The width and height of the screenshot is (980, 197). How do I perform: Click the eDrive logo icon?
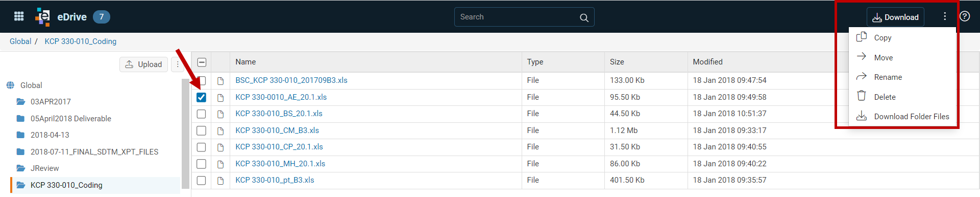coord(43,17)
